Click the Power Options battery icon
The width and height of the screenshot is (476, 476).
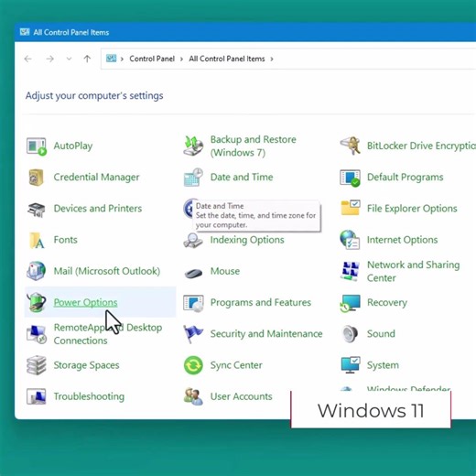[37, 302]
